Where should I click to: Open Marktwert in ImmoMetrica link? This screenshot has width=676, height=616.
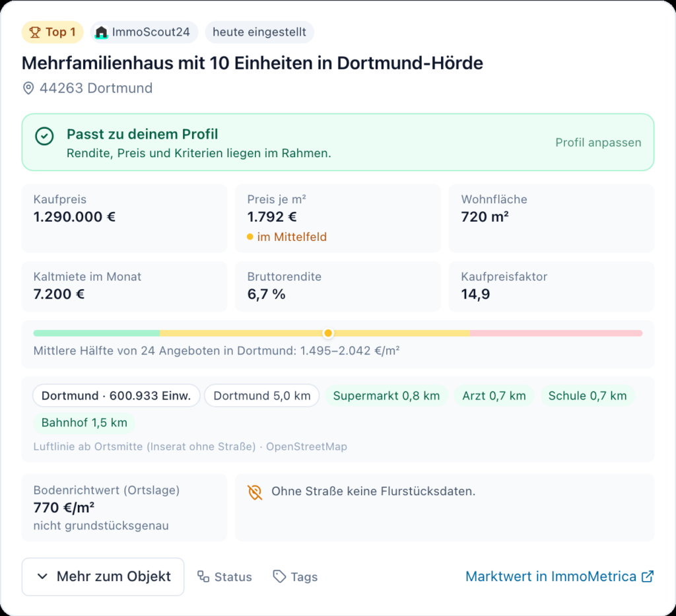(x=560, y=576)
